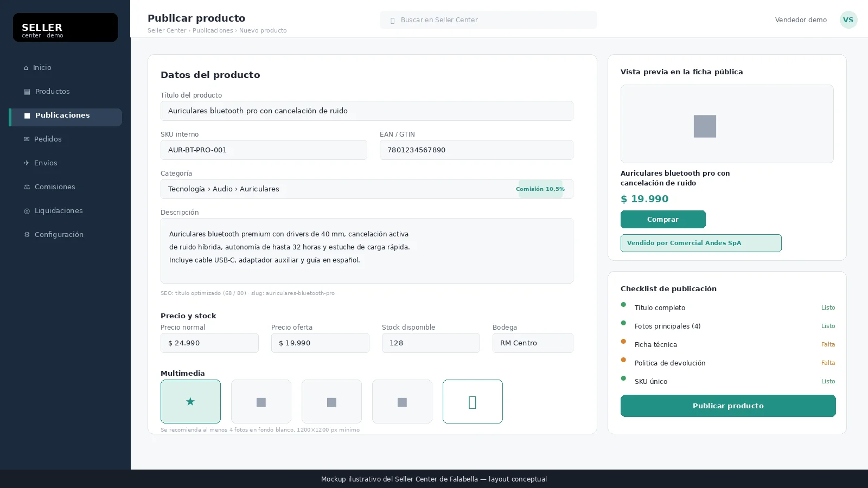868x488 pixels.
Task: Click the EAN / GTIN field
Action: pos(476,150)
